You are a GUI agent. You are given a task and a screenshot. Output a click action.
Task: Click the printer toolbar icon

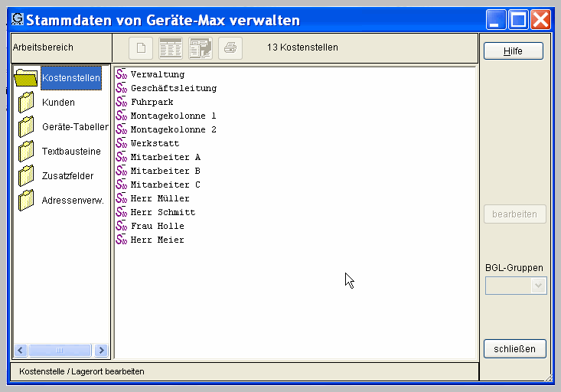point(230,48)
